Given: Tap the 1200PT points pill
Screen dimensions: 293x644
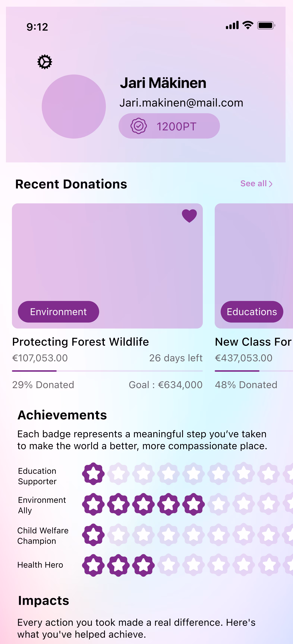Looking at the screenshot, I should tap(169, 126).
